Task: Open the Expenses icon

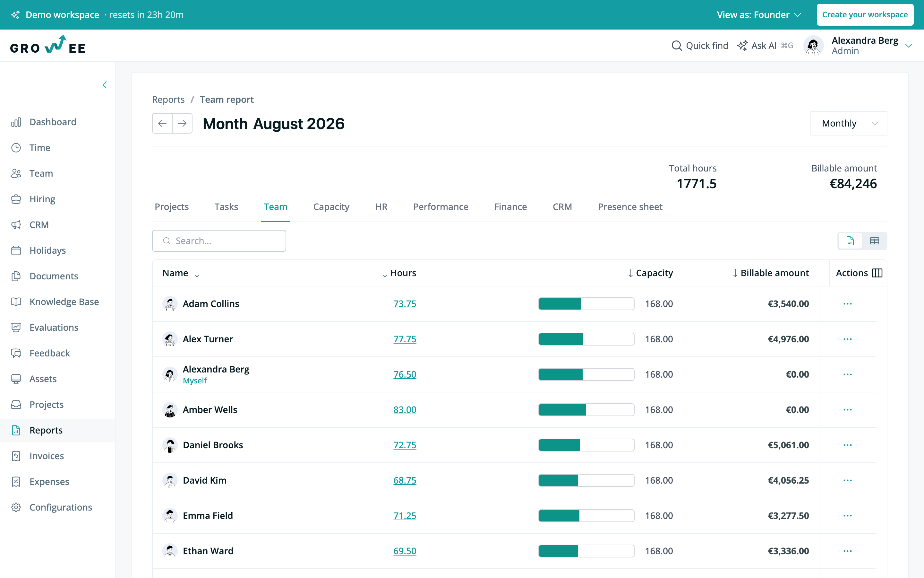Action: click(x=16, y=482)
